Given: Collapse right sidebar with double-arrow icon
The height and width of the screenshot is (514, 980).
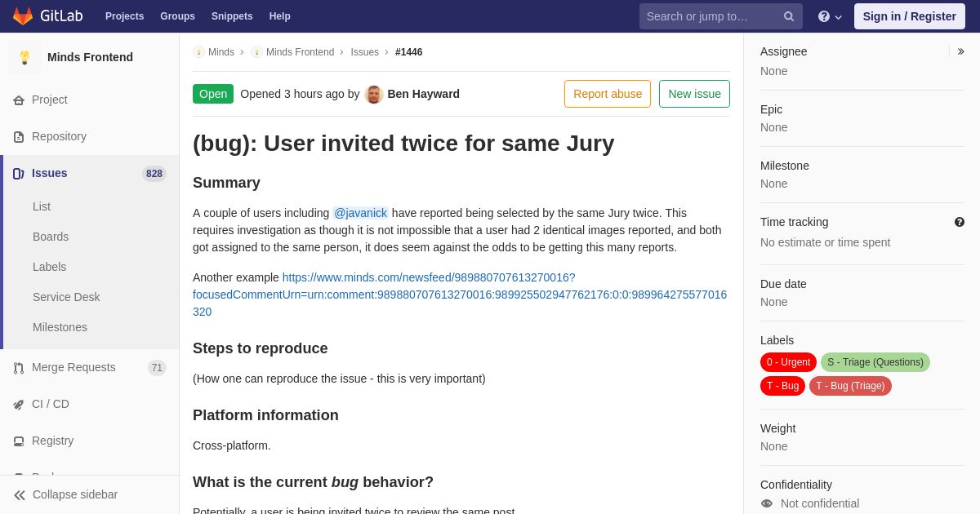Looking at the screenshot, I should tap(960, 51).
